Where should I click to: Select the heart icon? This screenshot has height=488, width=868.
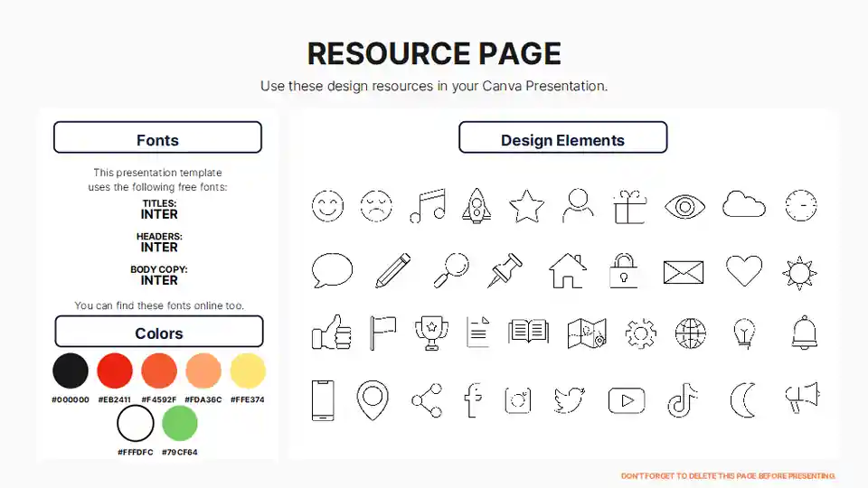(744, 270)
